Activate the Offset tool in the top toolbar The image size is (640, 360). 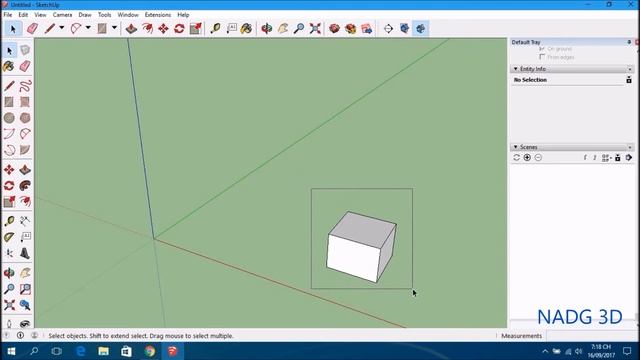(x=147, y=29)
